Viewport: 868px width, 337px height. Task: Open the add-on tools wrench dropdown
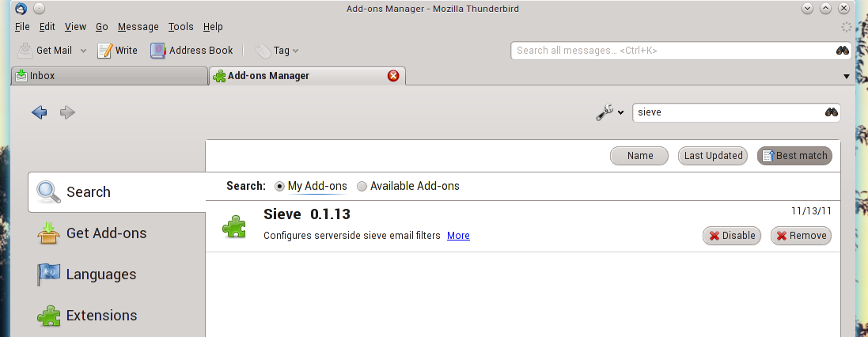(x=609, y=112)
